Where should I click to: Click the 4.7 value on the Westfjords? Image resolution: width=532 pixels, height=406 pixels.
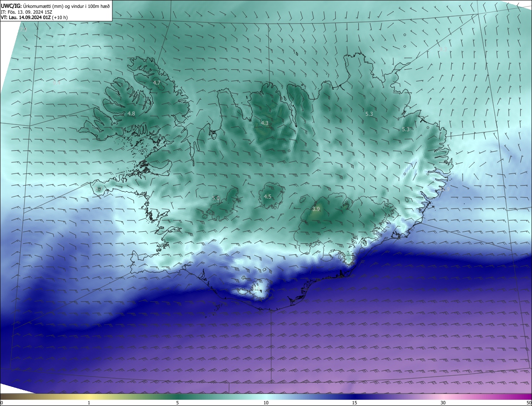coord(157,83)
